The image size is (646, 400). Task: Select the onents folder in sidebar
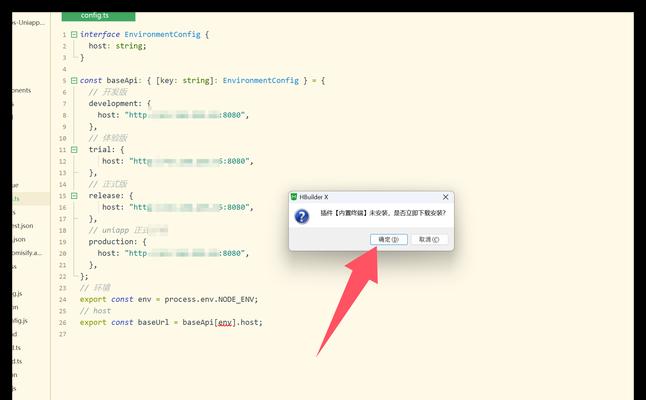(21, 90)
